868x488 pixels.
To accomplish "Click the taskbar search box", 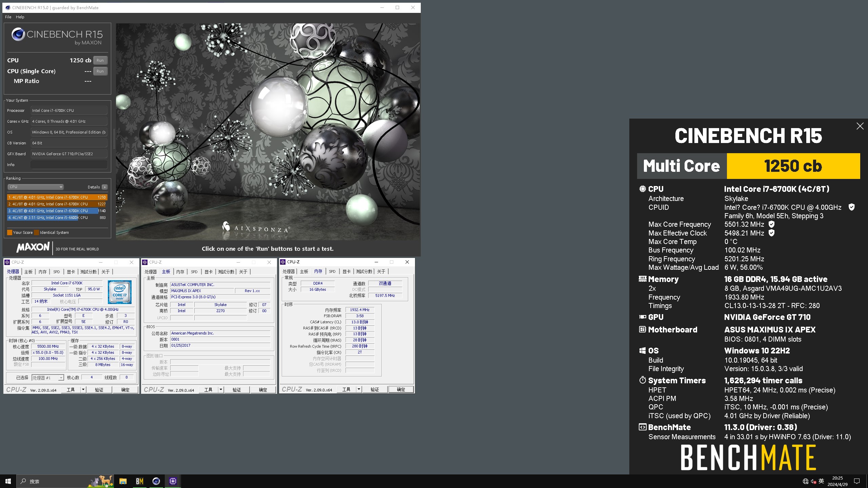I will click(65, 481).
